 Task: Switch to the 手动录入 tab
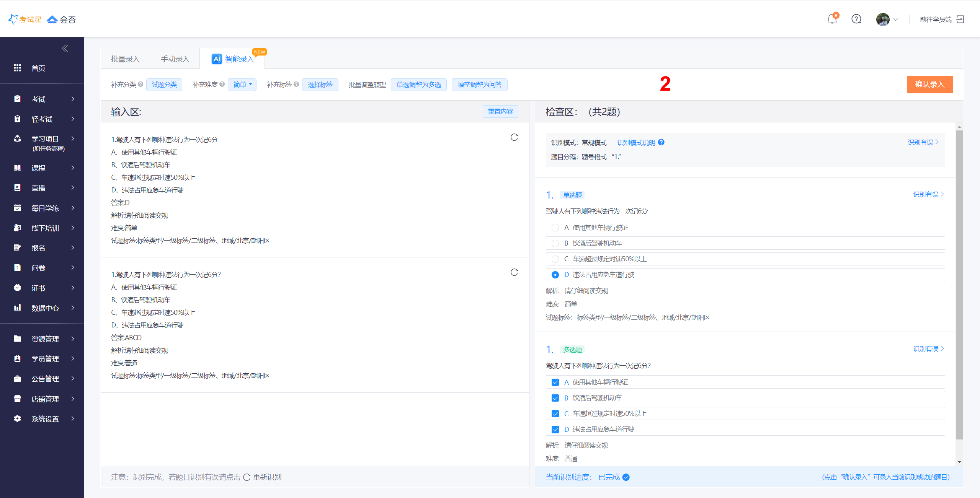pyautogui.click(x=175, y=59)
